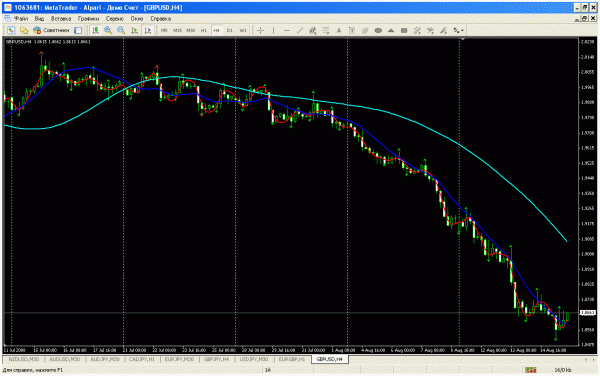This screenshot has width=600, height=376.
Task: Select the regression channel tool
Action: click(x=417, y=30)
